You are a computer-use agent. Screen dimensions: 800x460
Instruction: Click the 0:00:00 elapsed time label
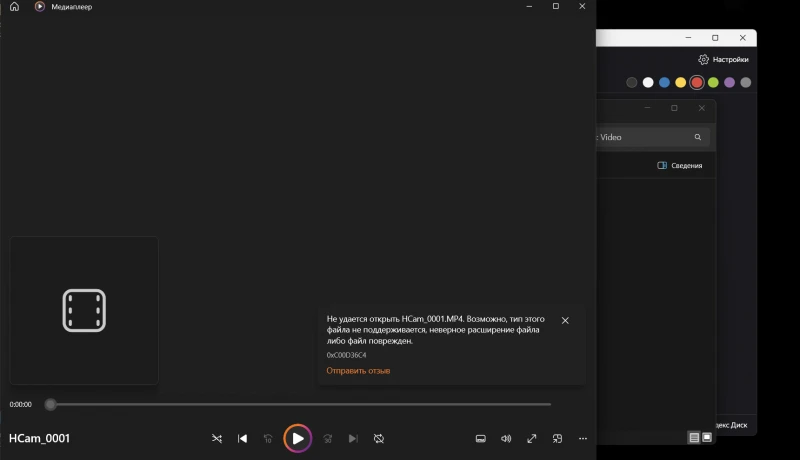(20, 404)
